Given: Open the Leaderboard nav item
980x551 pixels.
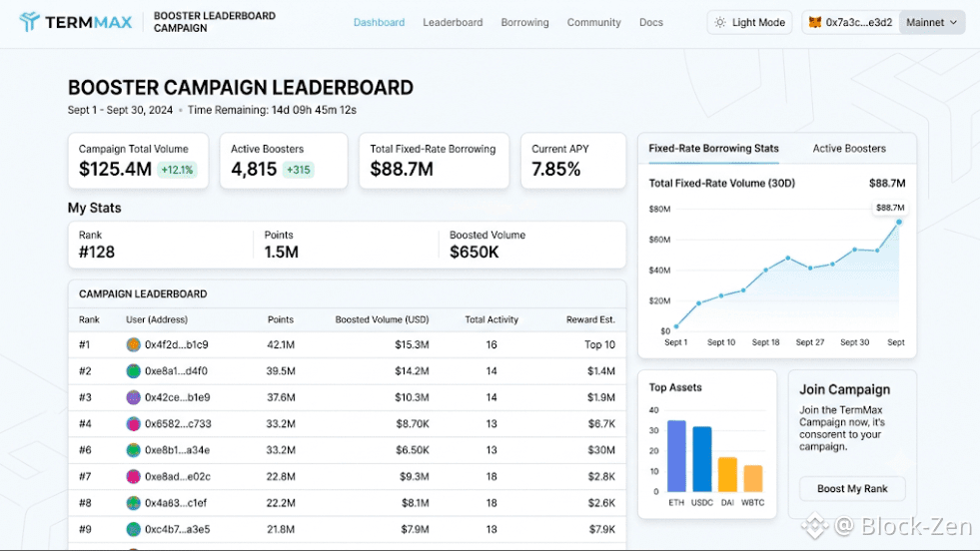Looking at the screenshot, I should (x=453, y=23).
